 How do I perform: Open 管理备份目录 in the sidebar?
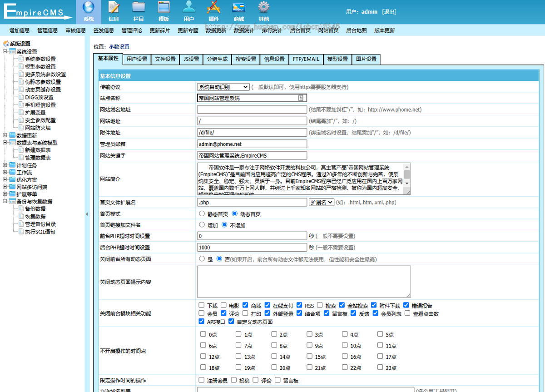[x=40, y=224]
